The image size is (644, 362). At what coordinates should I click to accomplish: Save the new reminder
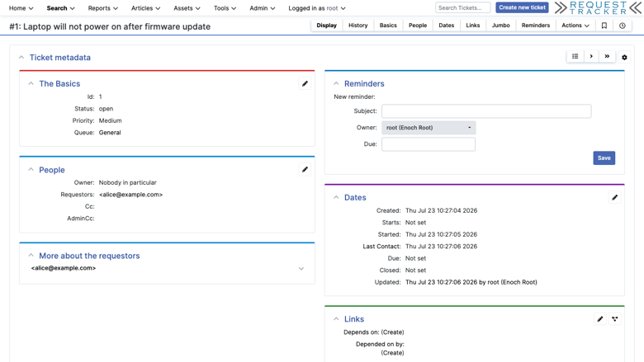[604, 157]
